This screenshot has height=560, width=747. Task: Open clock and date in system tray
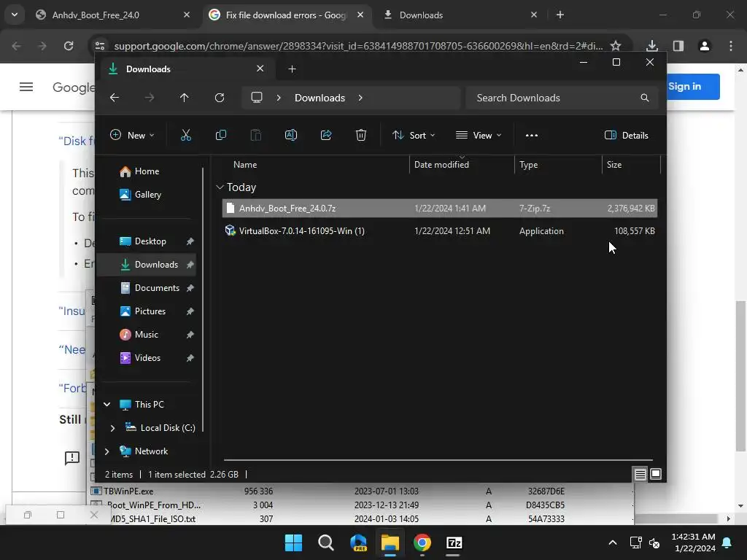pos(694,542)
